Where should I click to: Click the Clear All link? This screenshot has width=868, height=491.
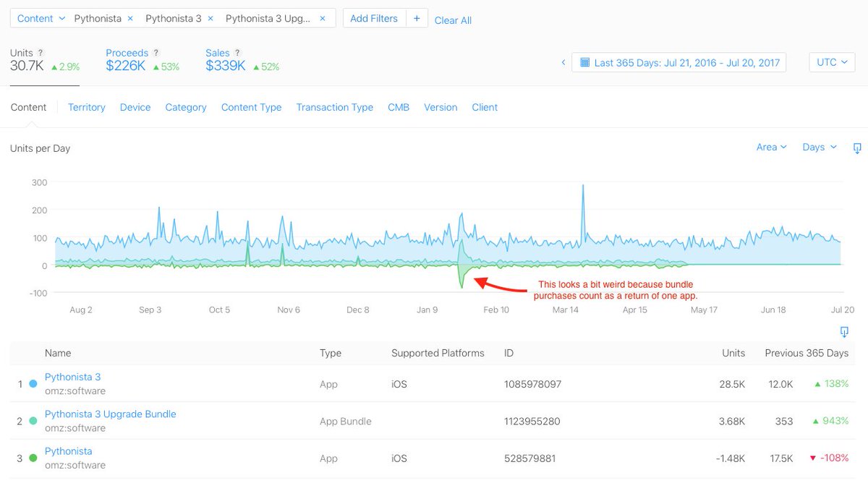click(453, 20)
